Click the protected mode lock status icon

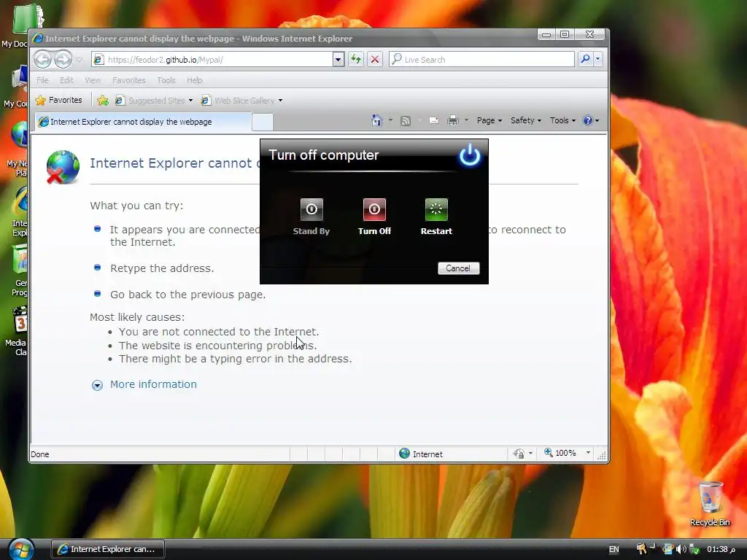tap(519, 454)
